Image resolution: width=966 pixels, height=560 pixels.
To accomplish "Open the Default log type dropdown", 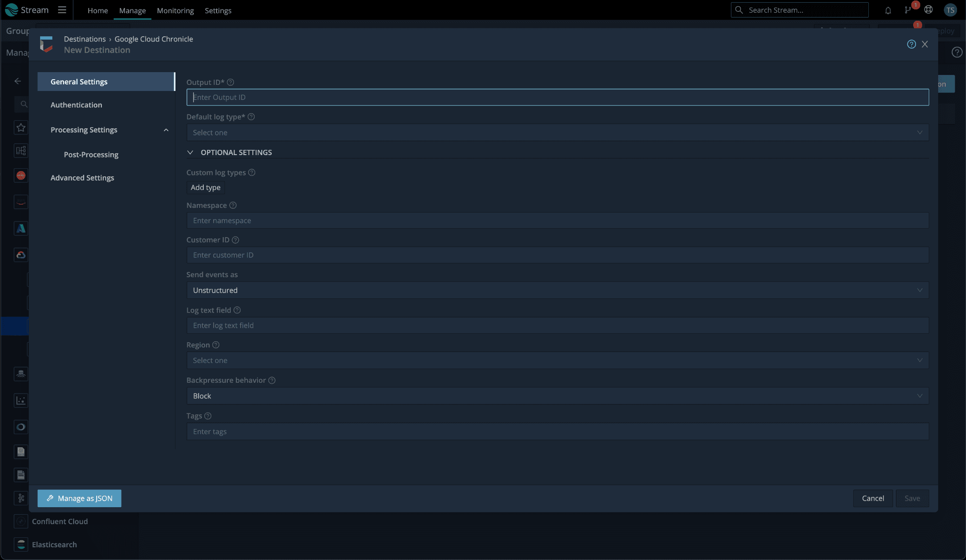I will click(x=557, y=132).
